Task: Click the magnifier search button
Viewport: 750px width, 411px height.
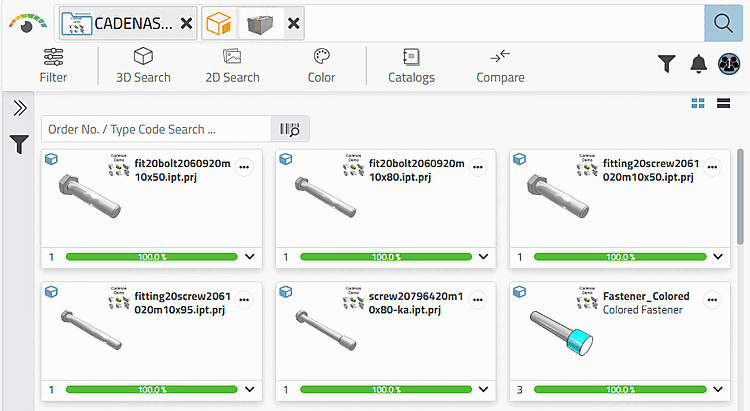Action: pyautogui.click(x=723, y=22)
